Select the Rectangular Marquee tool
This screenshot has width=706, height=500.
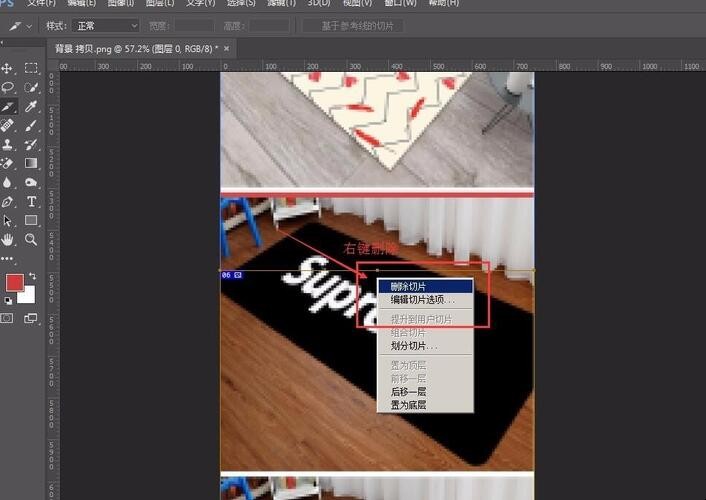coord(31,68)
